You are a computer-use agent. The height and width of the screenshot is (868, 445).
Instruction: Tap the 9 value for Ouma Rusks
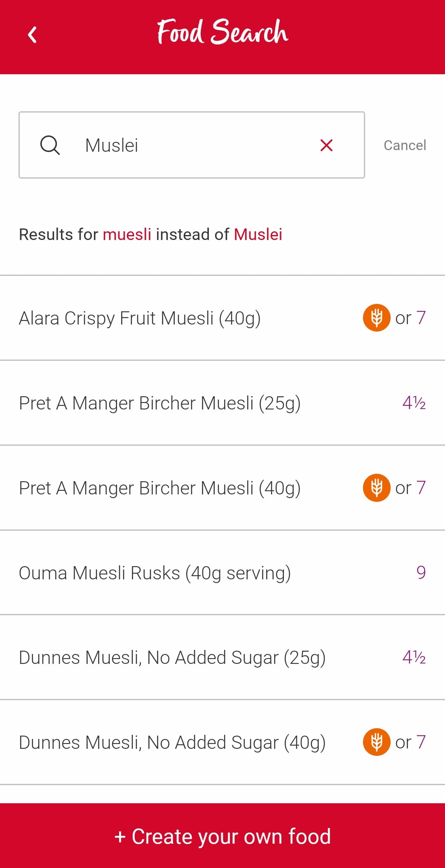coord(421,572)
